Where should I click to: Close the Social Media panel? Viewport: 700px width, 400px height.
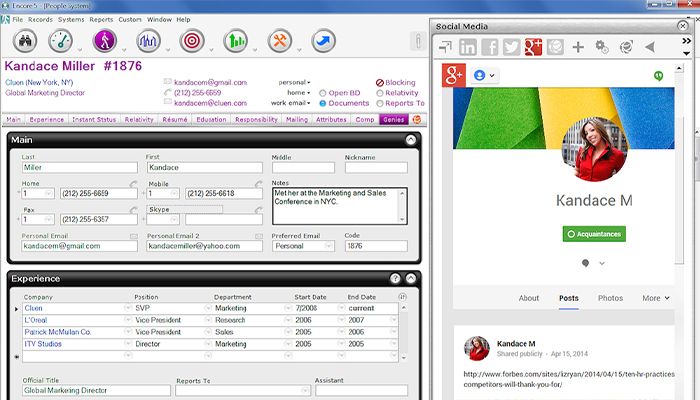pyautogui.click(x=682, y=26)
